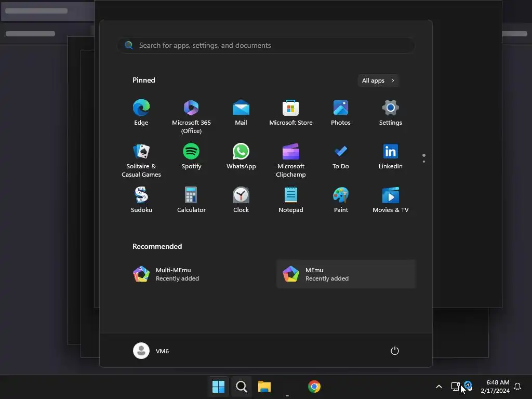Viewport: 532px width, 399px height.
Task: Open the clock and date flyout
Action: (495, 387)
